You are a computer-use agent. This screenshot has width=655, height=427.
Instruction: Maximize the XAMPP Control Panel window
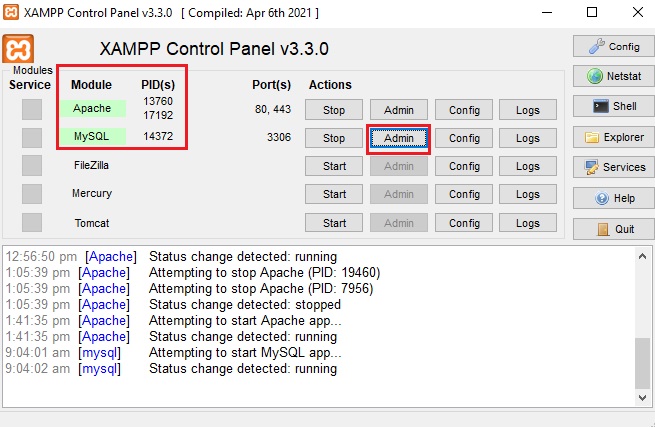click(x=592, y=12)
